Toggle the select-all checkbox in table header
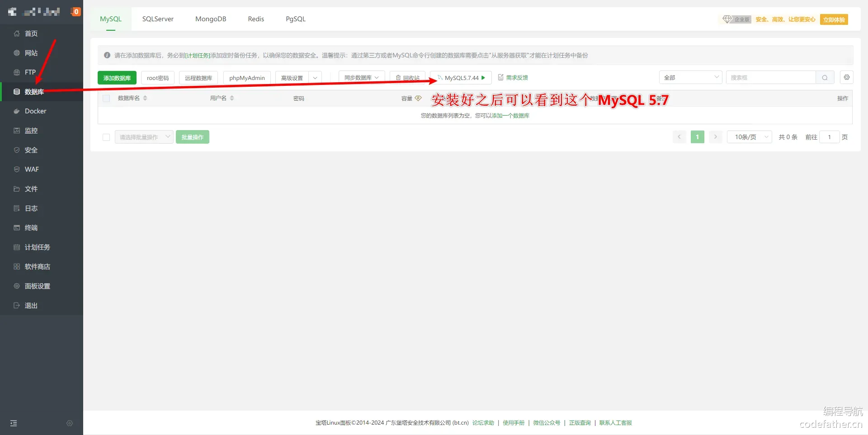Image resolution: width=868 pixels, height=435 pixels. 106,98
